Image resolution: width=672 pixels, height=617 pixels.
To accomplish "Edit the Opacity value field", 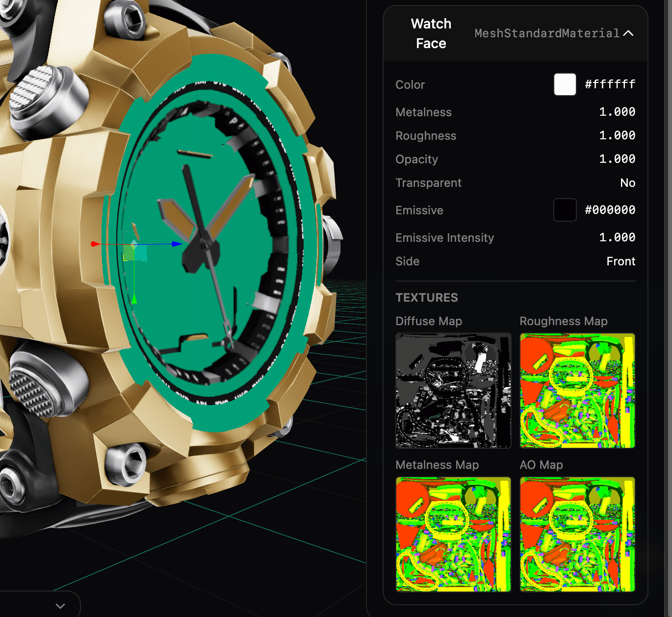I will pos(617,159).
